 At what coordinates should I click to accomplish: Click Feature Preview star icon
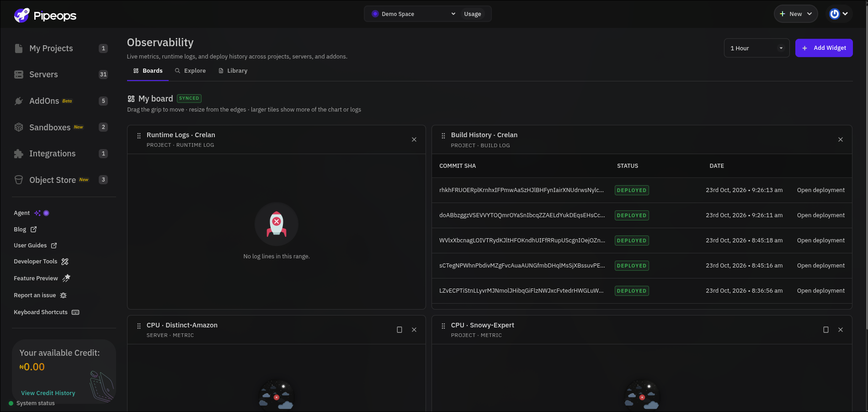click(x=66, y=278)
